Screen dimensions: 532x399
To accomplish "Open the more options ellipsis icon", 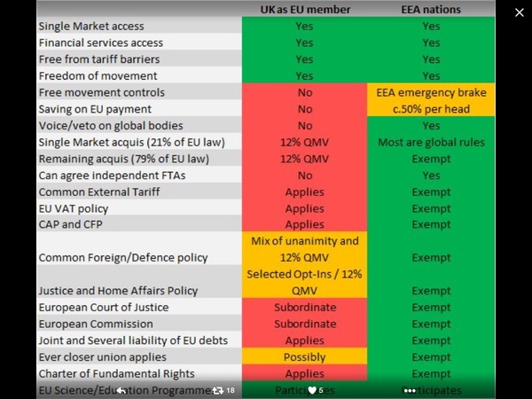I will coord(410,390).
